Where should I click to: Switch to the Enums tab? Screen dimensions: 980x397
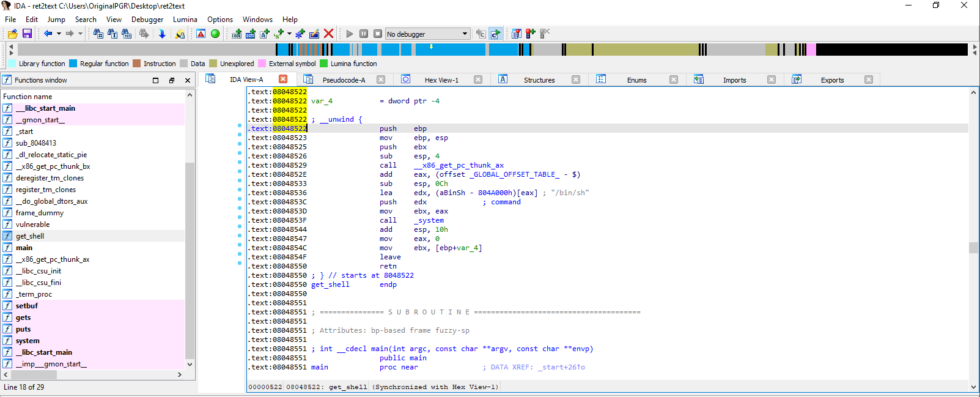pos(636,80)
